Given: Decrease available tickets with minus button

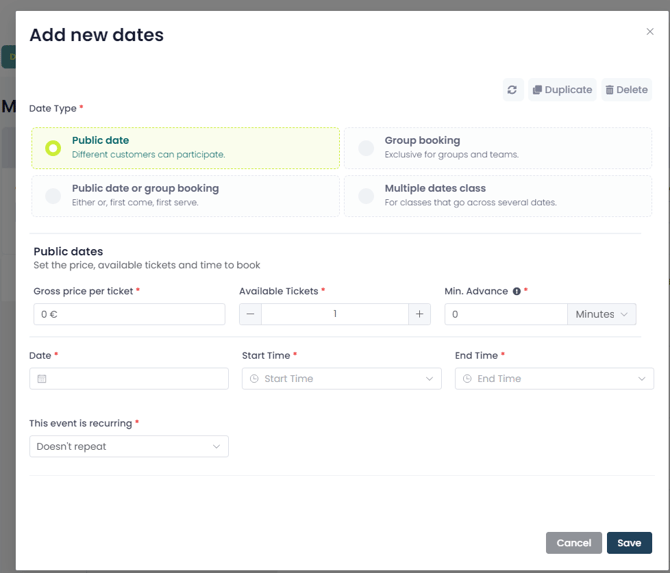Looking at the screenshot, I should pyautogui.click(x=251, y=314).
